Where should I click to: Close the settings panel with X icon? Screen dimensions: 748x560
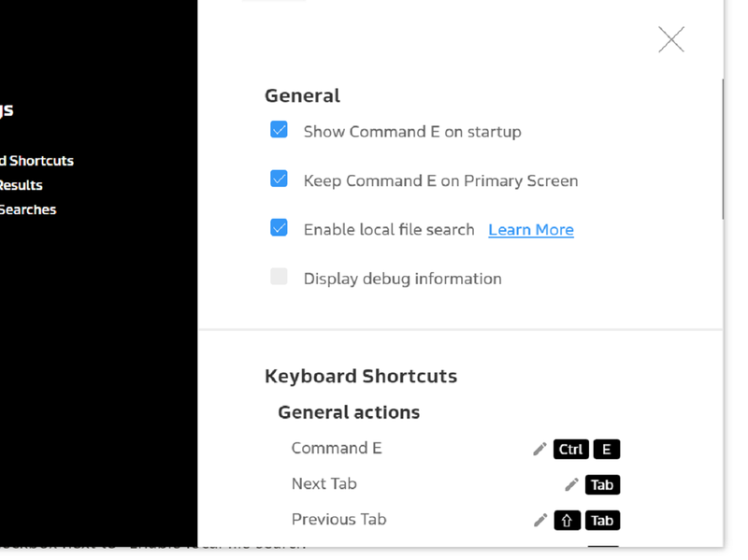[x=671, y=39]
